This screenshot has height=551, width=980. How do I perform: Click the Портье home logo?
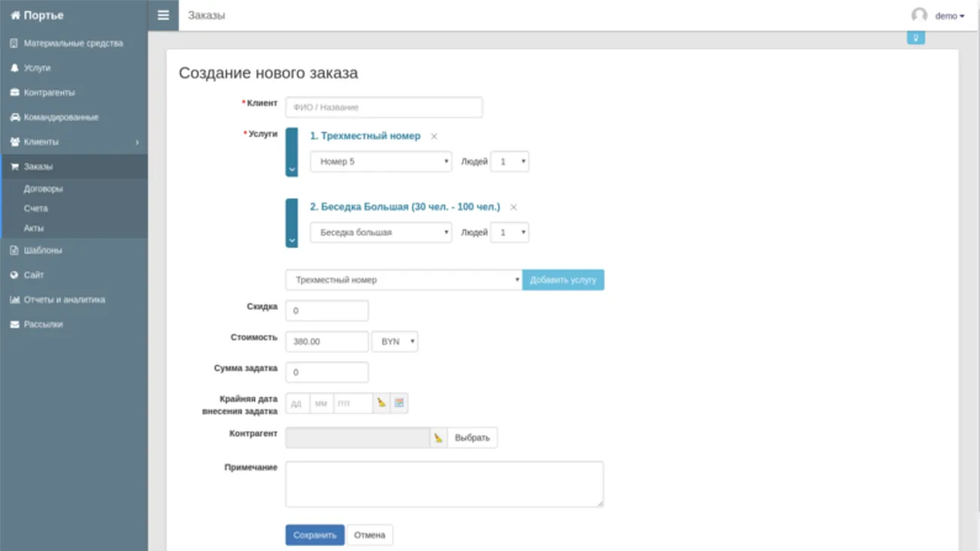coord(38,15)
